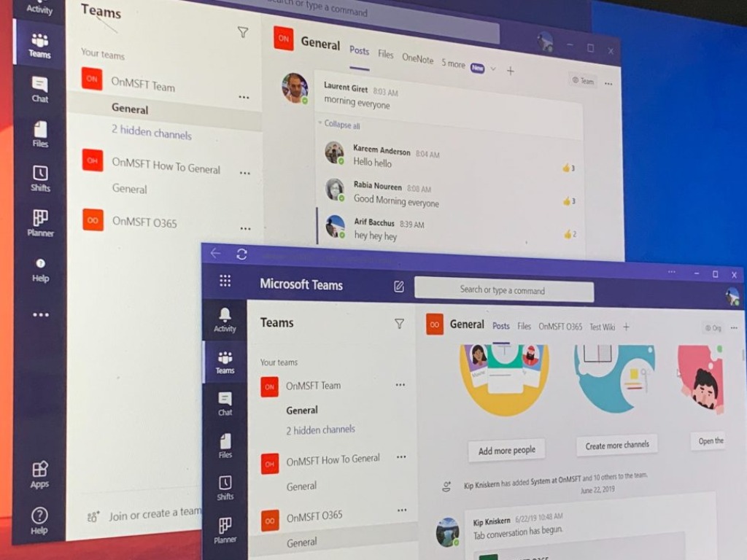
Task: Open the app launcher waffle icon
Action: [225, 281]
